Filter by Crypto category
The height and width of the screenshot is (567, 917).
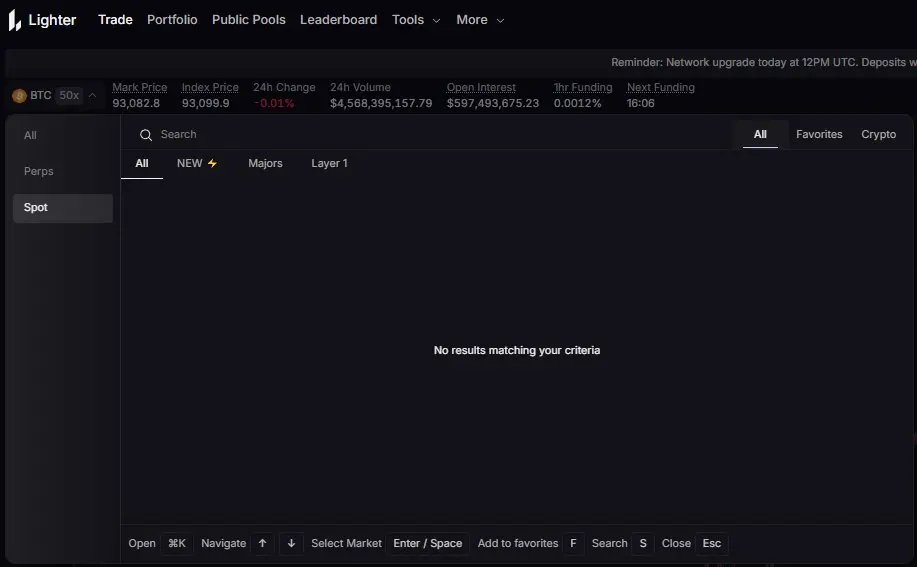[878, 134]
